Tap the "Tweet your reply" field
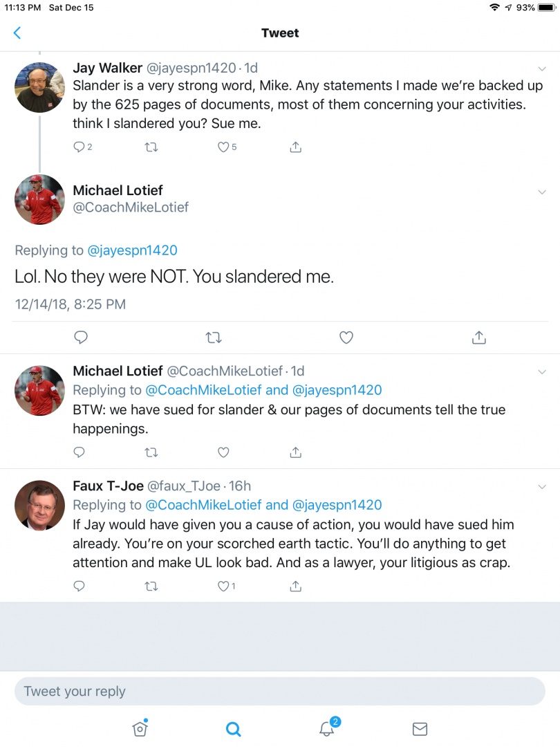 (279, 691)
